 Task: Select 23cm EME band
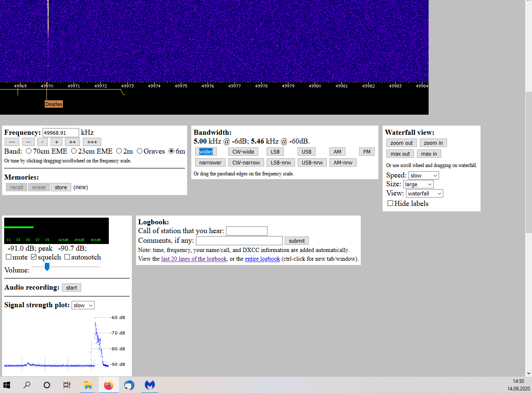pyautogui.click(x=74, y=151)
